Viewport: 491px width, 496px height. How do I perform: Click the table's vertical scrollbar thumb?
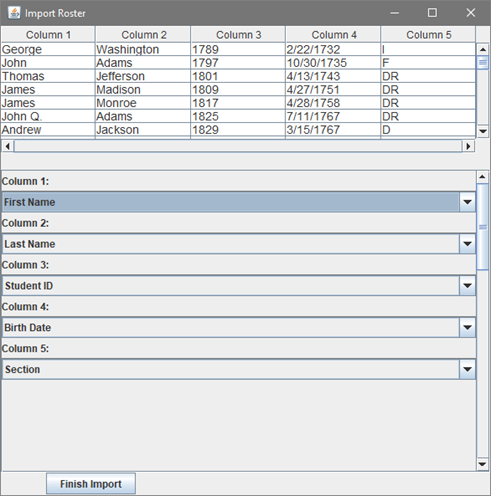pyautogui.click(x=482, y=63)
